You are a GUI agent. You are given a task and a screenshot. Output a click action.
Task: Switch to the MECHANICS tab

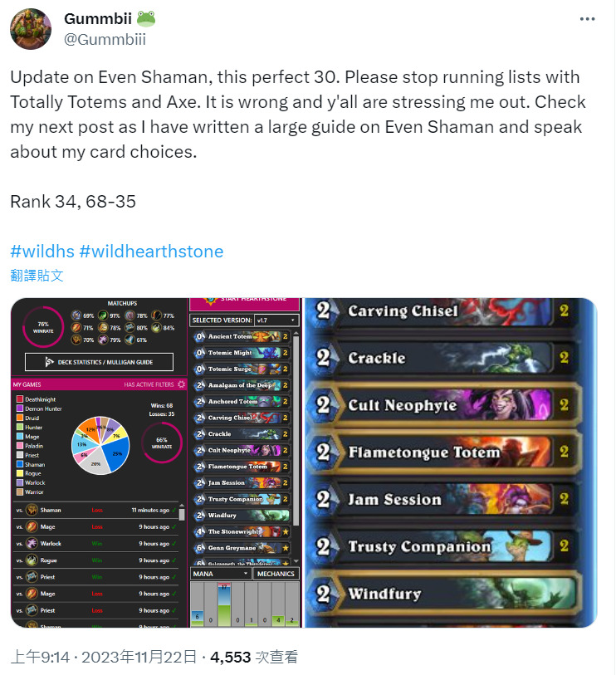[x=276, y=574]
